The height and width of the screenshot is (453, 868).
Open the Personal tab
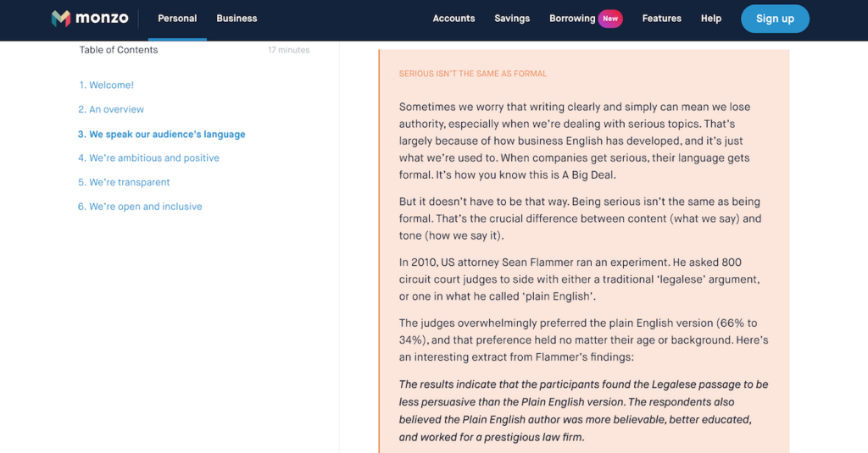[x=177, y=19]
